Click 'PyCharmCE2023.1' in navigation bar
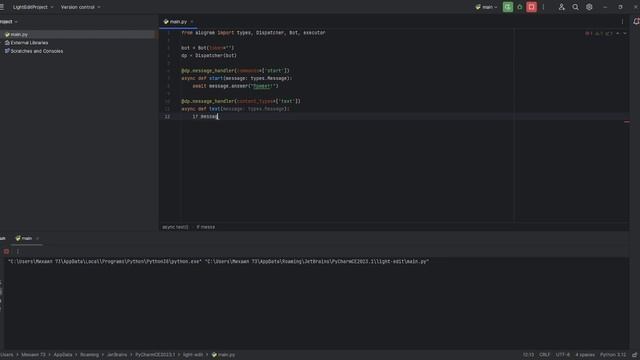Screen dimensions: 640x360 click(x=155, y=355)
